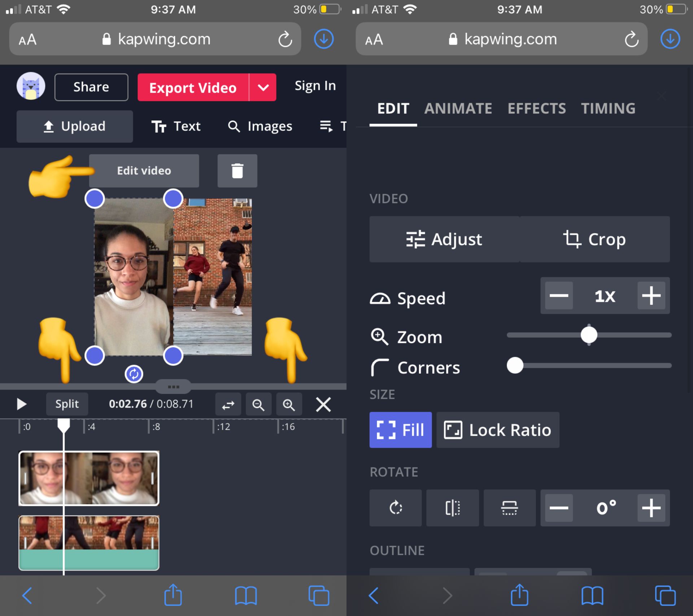Screen dimensions: 693x616
Task: Switch to the ANIMATE tab
Action: click(x=458, y=109)
